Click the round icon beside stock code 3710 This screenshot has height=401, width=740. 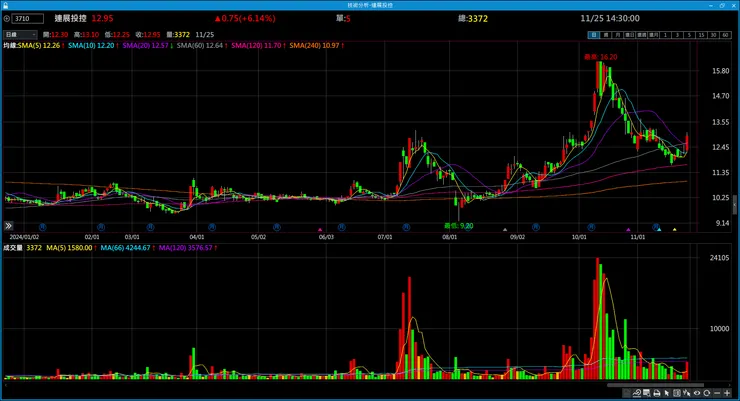pyautogui.click(x=7, y=19)
